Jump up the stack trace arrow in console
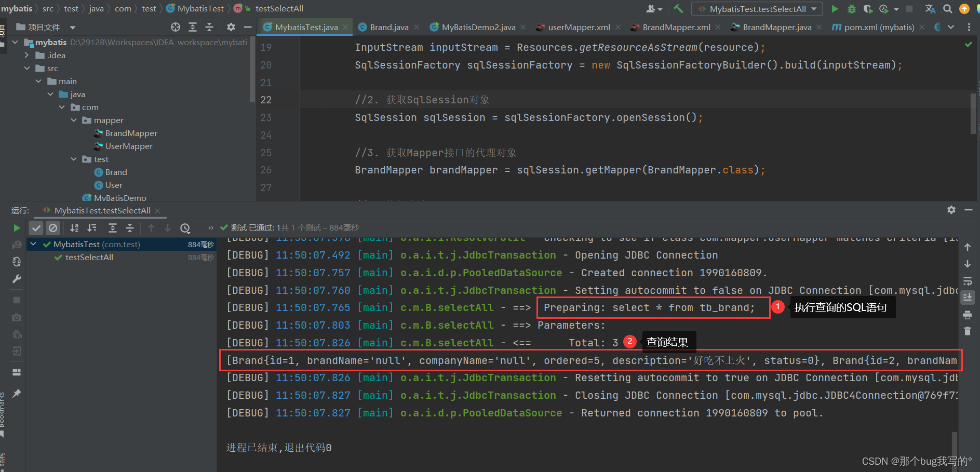The width and height of the screenshot is (980, 472). click(x=968, y=247)
